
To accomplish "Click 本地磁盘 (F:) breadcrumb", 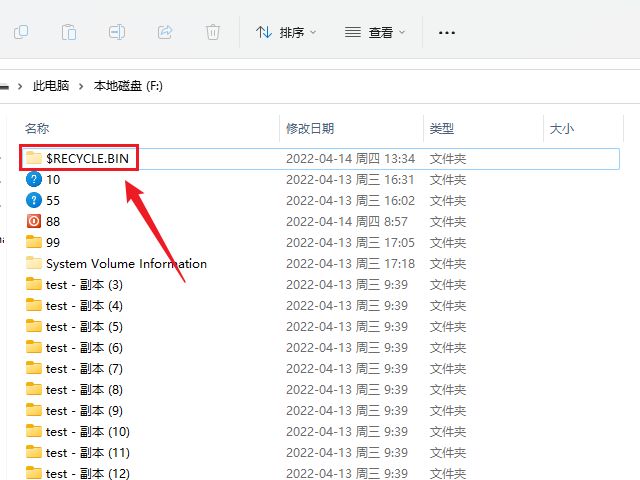I will click(x=128, y=86).
